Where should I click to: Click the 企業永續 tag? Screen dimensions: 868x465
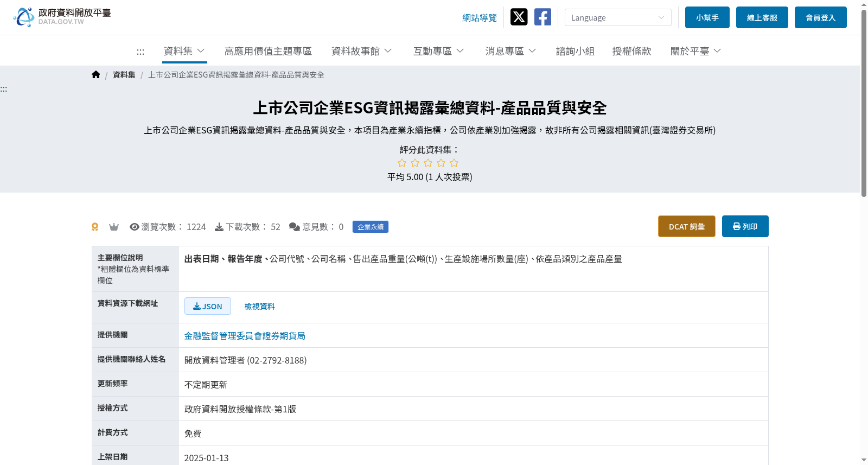pyautogui.click(x=371, y=227)
